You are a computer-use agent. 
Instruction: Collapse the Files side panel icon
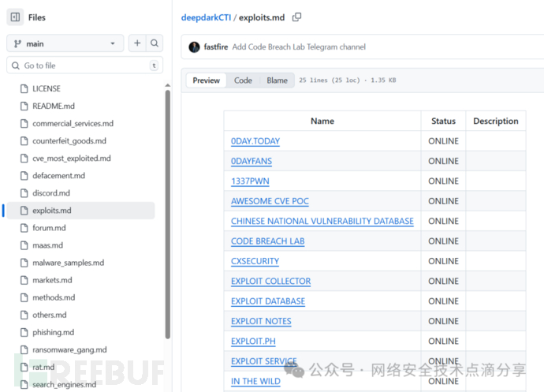(15, 17)
